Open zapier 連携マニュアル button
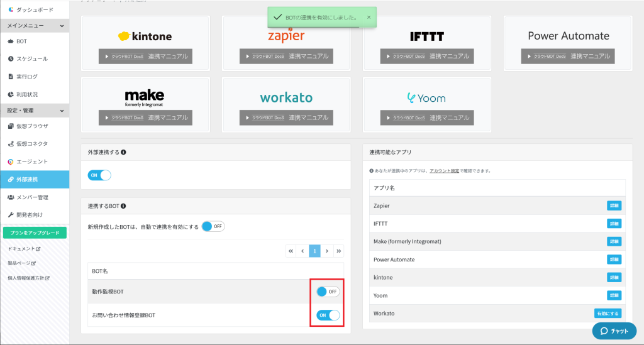Screen dimensions: 644x345 pos(286,56)
